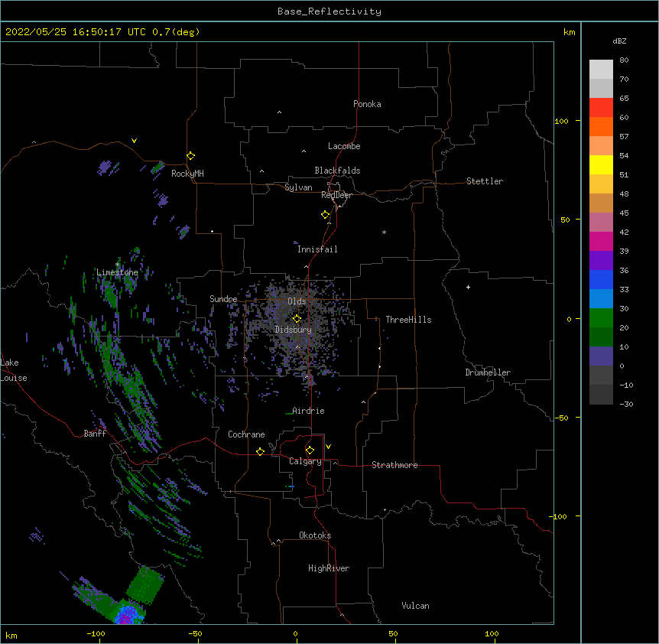
Task: Click the bottom axis -100 km tick label
Action: [96, 634]
